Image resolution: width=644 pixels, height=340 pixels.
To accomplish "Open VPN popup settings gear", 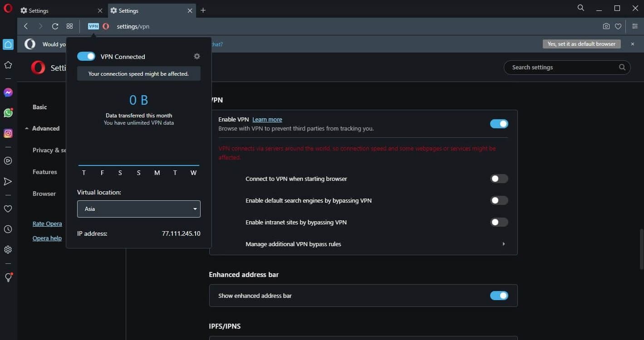I will click(x=197, y=56).
